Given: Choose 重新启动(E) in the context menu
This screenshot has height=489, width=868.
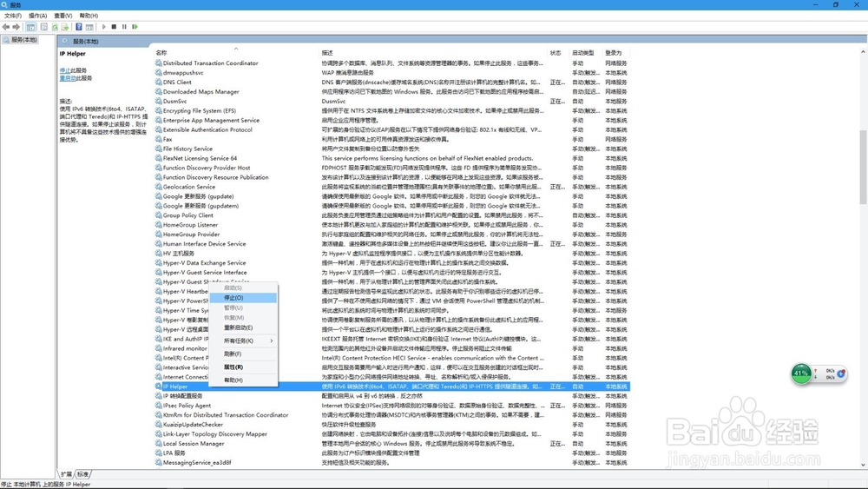Looking at the screenshot, I should [x=243, y=327].
